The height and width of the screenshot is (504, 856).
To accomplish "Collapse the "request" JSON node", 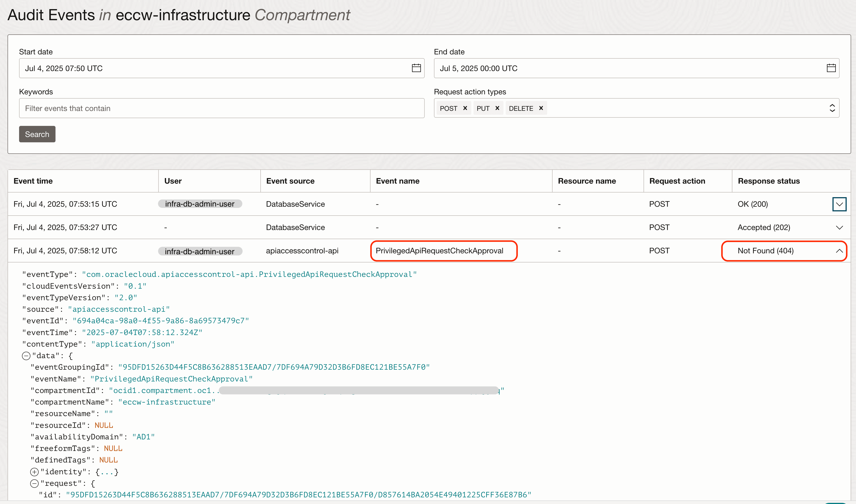I will (x=34, y=483).
